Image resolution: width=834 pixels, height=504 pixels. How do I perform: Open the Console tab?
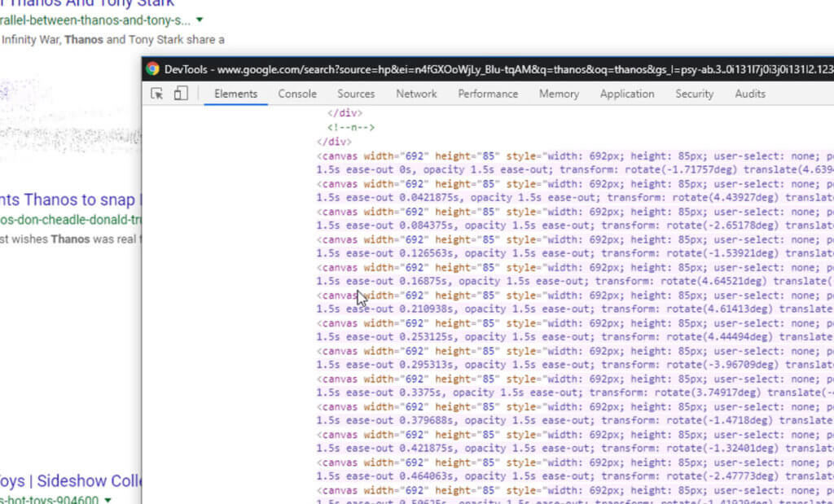coord(297,94)
